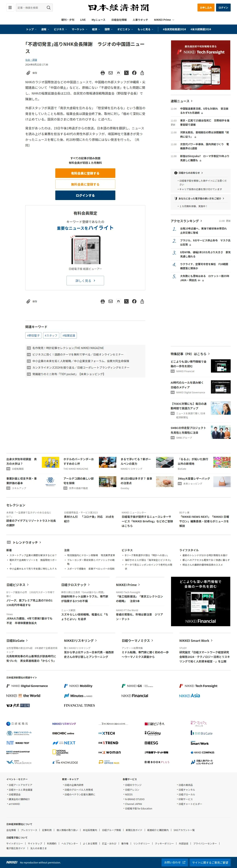Click the note share icon under the headline

pyautogui.click(x=118, y=73)
